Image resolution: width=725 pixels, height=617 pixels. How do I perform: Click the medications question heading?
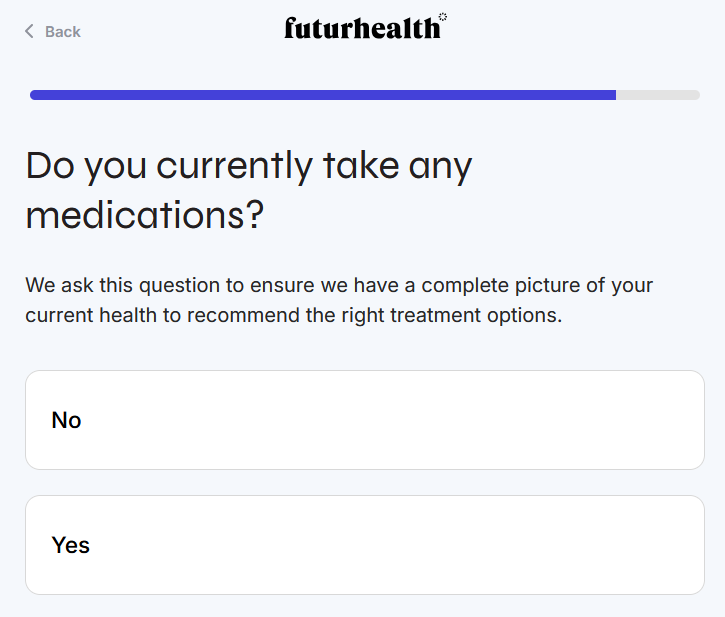pyautogui.click(x=248, y=190)
